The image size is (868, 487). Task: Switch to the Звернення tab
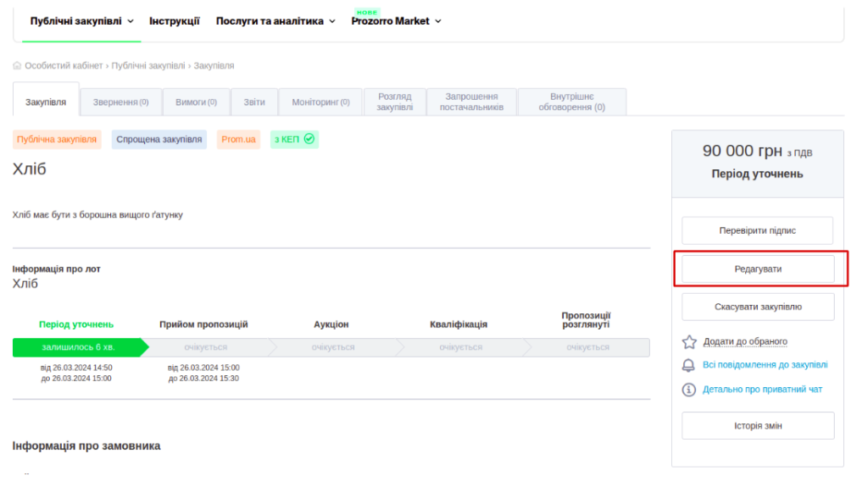[120, 102]
